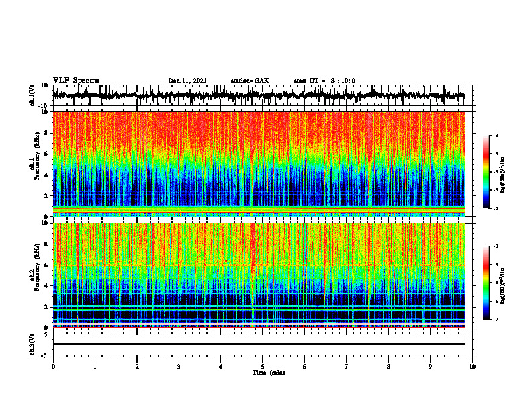This screenshot has width=532, height=411.
Task: Click time axis tick label "1"
Action: (95, 367)
